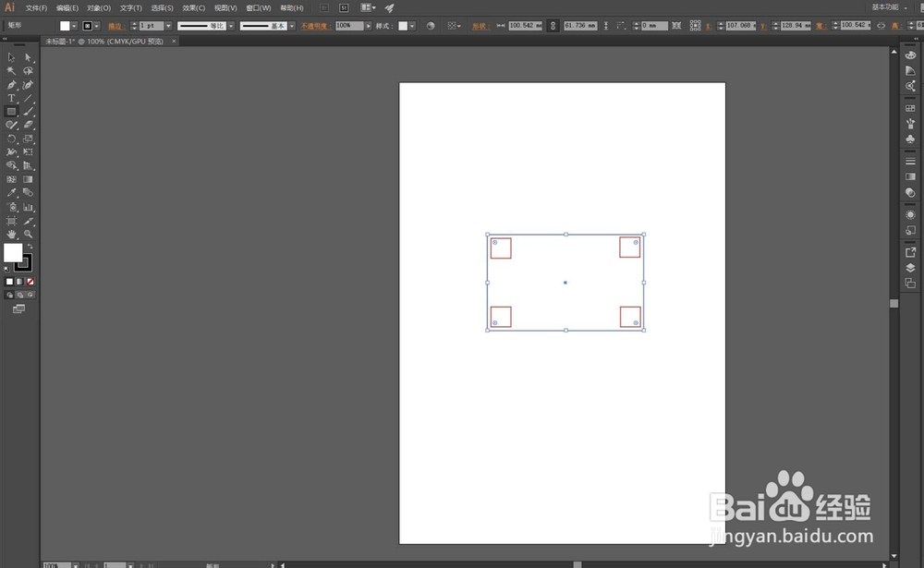Open the 效果(C) menu
This screenshot has width=924, height=568.
click(194, 7)
